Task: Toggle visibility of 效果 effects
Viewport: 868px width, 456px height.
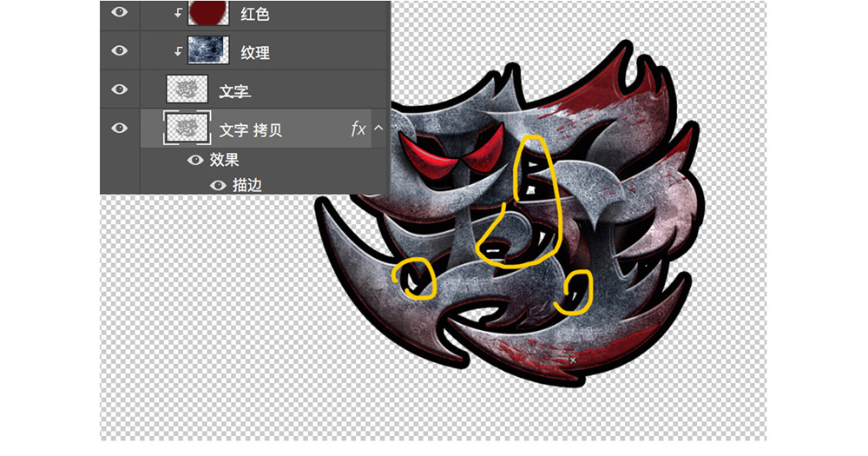Action: 194,160
